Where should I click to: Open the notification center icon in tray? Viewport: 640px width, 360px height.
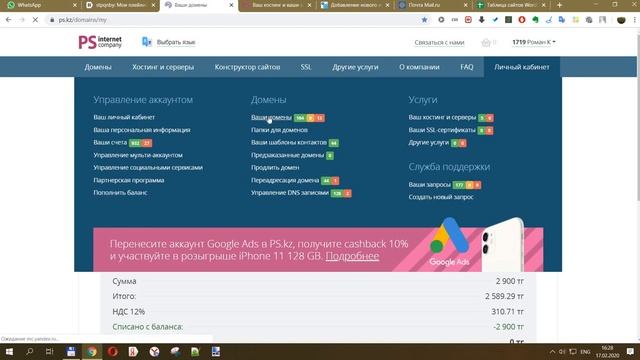coord(631,351)
